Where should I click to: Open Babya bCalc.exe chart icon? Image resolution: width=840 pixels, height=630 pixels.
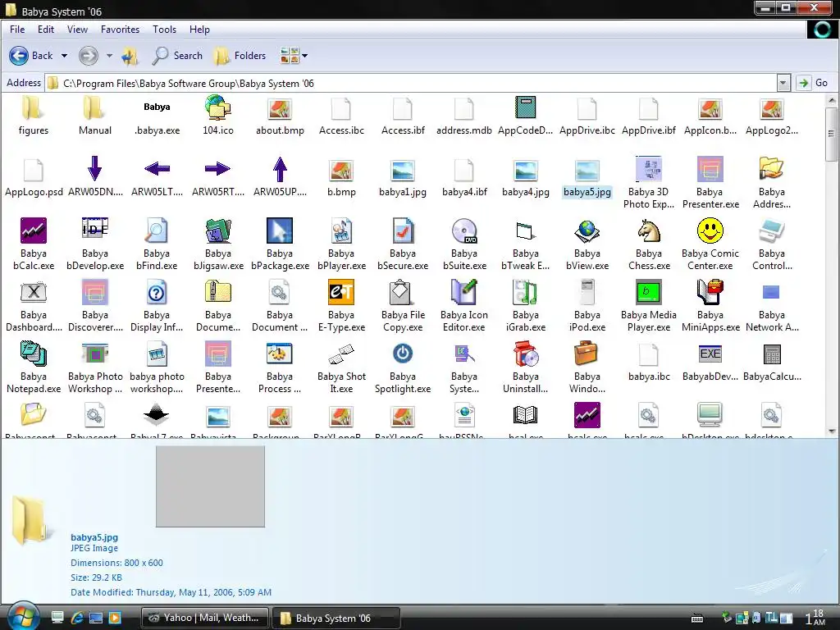click(33, 231)
